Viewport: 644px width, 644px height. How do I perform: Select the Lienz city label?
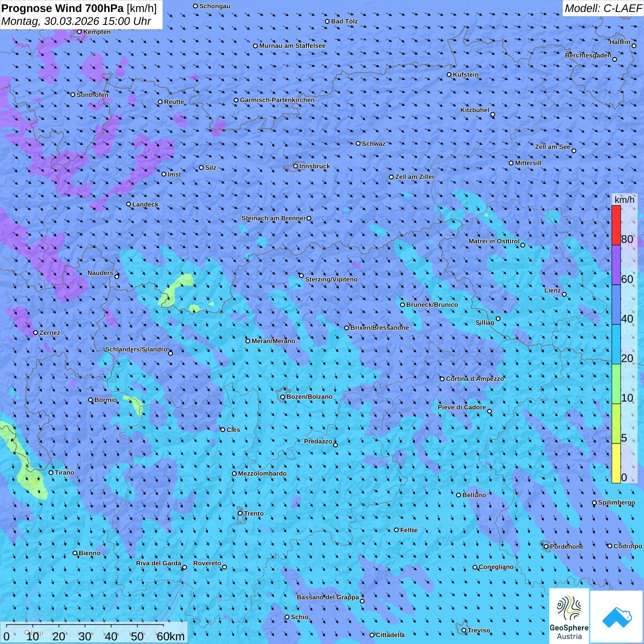click(552, 290)
